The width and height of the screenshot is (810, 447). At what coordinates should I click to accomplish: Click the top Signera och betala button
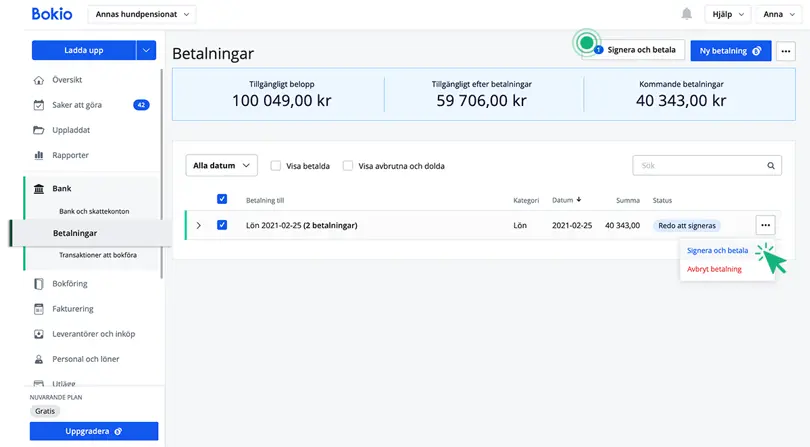point(633,50)
